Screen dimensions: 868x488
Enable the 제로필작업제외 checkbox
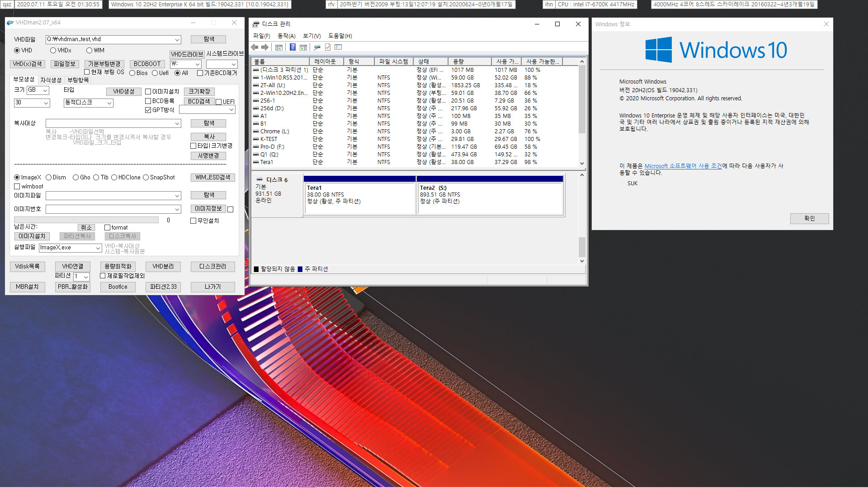point(103,276)
